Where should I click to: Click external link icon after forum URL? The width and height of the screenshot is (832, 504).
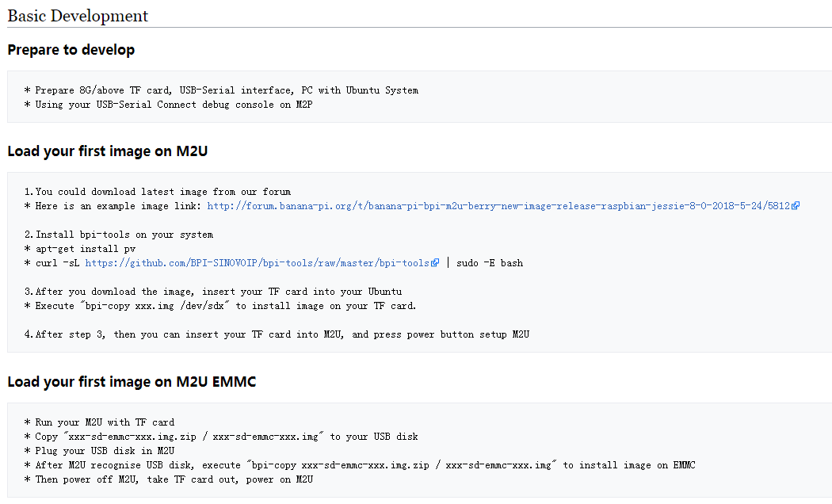click(x=796, y=206)
